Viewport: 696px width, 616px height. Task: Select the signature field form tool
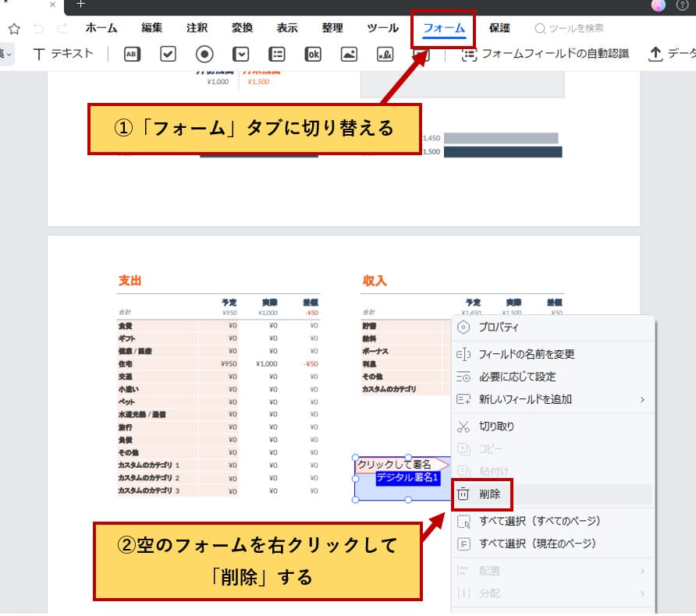(385, 54)
